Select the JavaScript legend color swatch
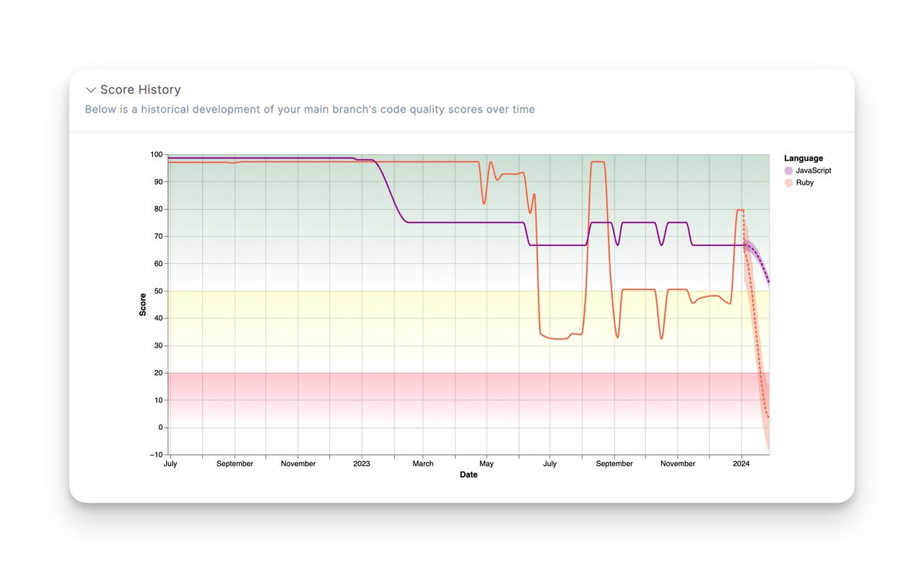This screenshot has width=924, height=572. pyautogui.click(x=788, y=171)
